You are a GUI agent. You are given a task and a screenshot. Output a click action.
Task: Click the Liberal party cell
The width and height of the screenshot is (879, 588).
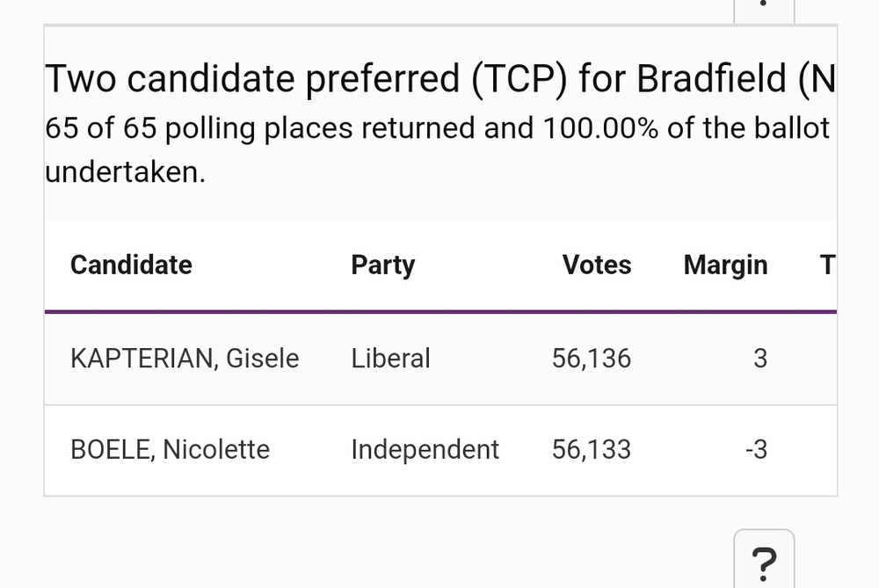point(391,359)
